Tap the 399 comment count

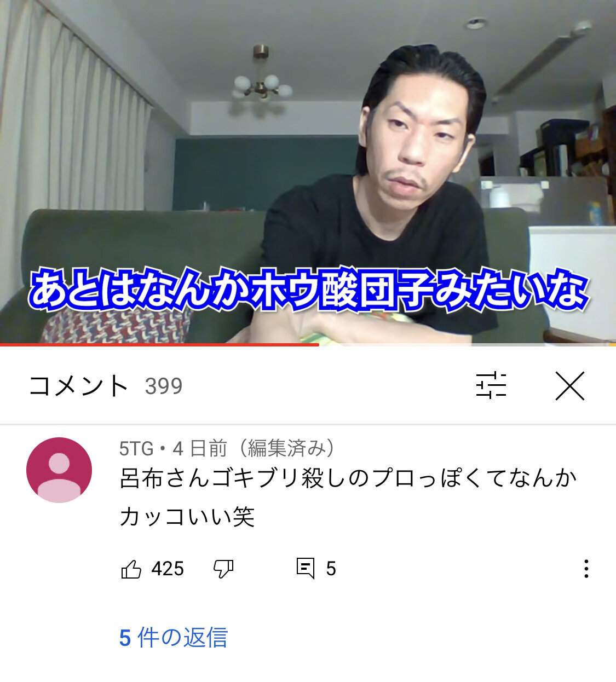pos(164,386)
